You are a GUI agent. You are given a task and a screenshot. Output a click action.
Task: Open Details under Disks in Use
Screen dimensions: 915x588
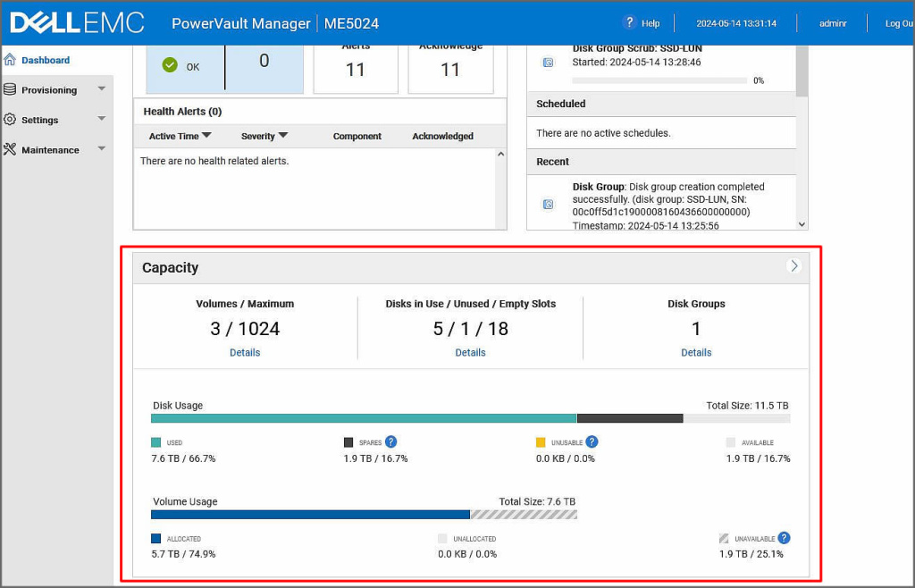click(470, 352)
